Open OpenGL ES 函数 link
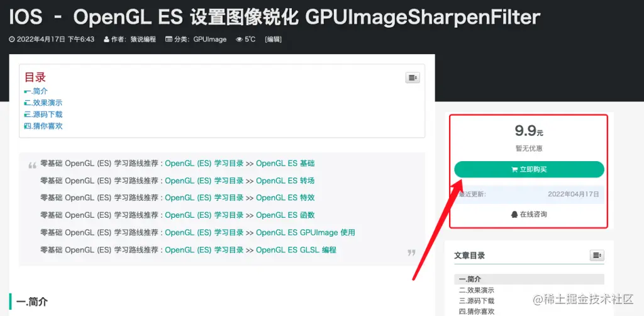Viewport: 644px width, 316px height. coord(286,215)
